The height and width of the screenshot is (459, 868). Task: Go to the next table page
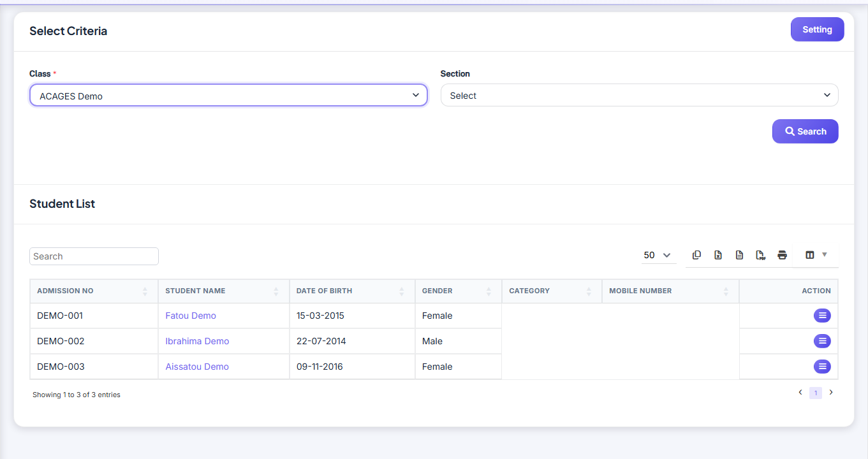tap(831, 392)
